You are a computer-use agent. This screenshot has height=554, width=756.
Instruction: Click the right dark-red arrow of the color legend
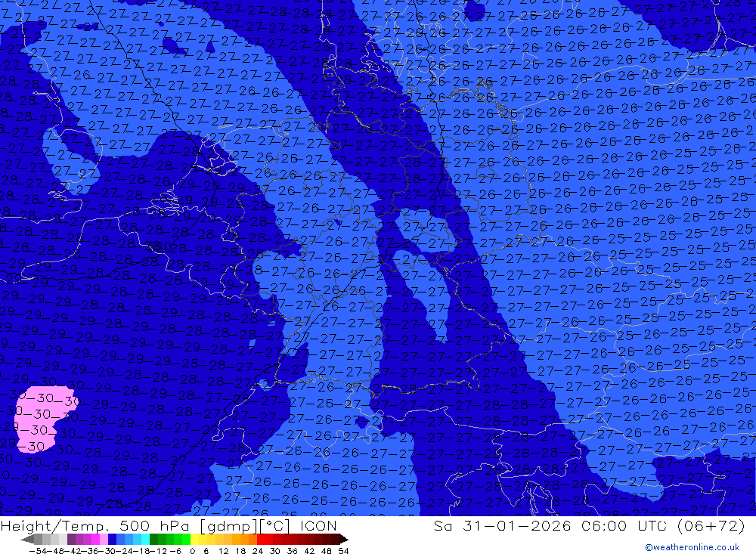[343, 540]
